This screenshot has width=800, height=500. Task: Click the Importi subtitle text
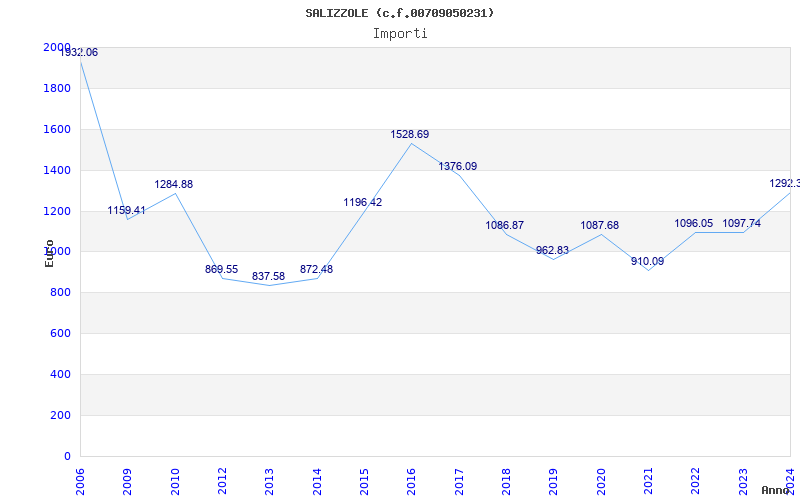coord(400,33)
